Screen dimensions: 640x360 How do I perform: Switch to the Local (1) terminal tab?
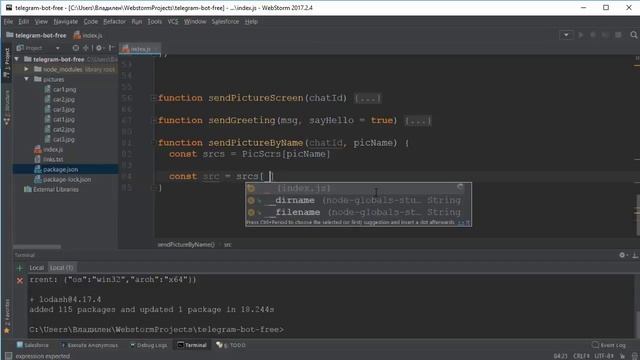[61, 268]
